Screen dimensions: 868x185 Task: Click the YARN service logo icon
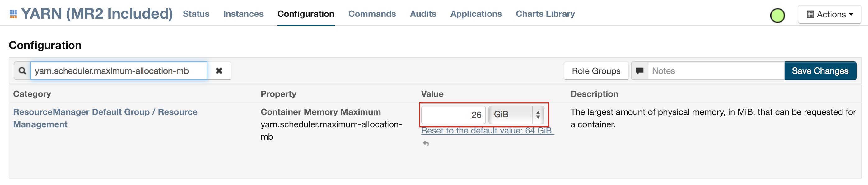pos(13,13)
